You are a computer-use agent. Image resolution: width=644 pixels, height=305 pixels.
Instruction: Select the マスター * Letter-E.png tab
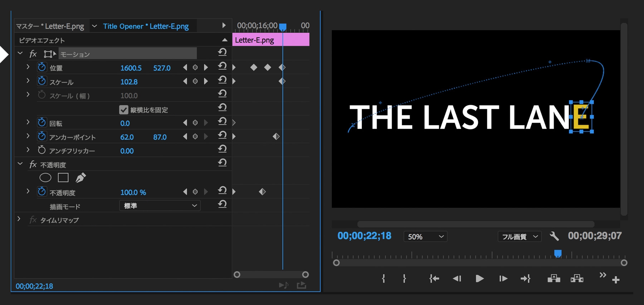50,26
